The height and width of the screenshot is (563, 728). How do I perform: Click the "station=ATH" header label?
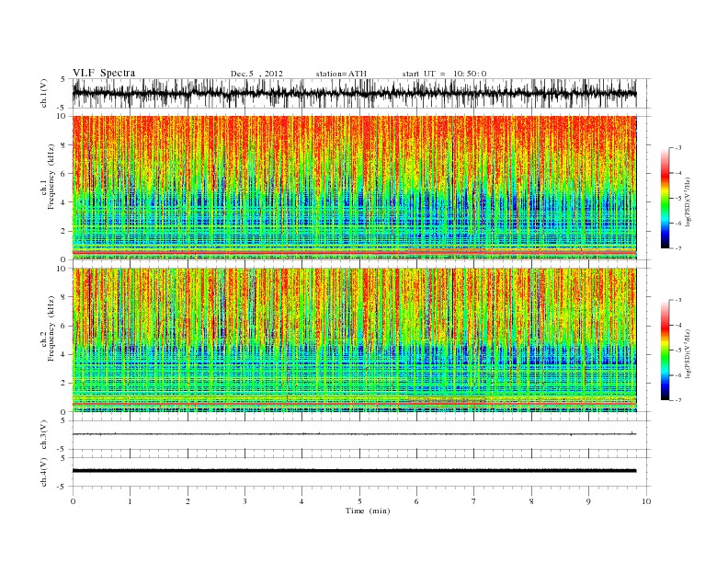pyautogui.click(x=341, y=74)
